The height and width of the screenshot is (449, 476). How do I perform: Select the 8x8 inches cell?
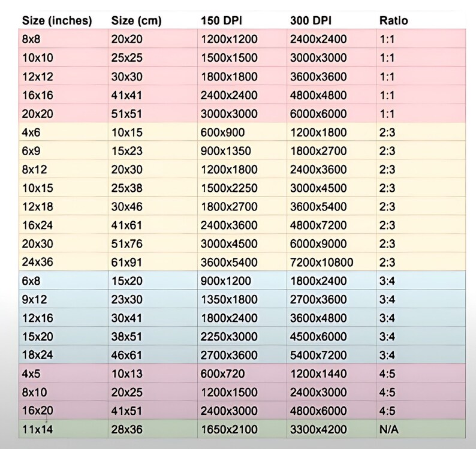pyautogui.click(x=63, y=39)
